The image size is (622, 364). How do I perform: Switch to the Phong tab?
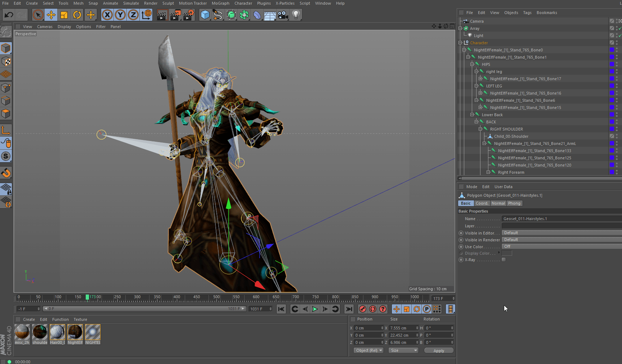tap(514, 203)
